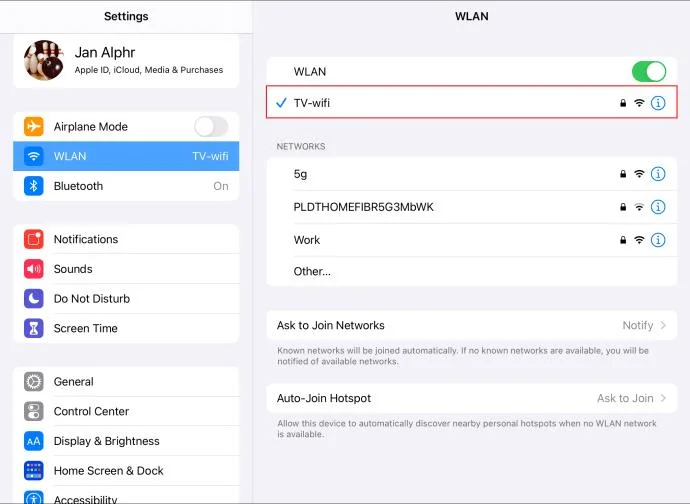Click the Do Not Disturb moon icon
690x504 pixels.
point(34,298)
